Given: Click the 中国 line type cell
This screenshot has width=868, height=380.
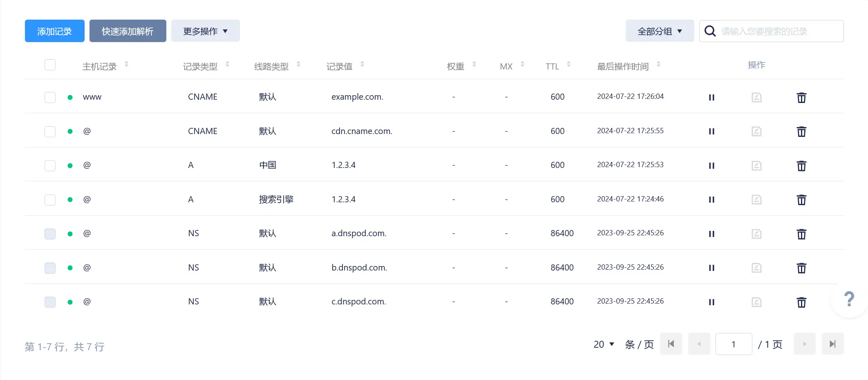Looking at the screenshot, I should pyautogui.click(x=268, y=165).
